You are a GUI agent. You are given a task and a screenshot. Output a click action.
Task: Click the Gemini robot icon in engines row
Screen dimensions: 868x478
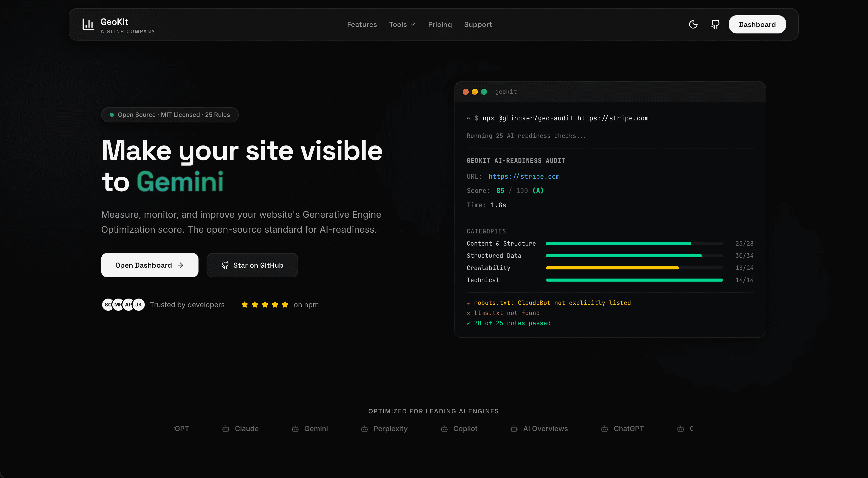pos(295,429)
